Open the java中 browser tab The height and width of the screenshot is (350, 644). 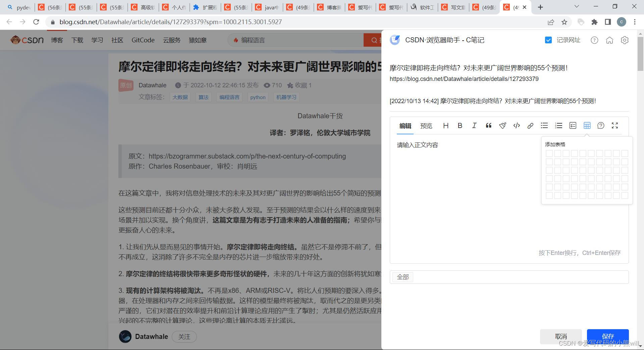[x=267, y=7]
